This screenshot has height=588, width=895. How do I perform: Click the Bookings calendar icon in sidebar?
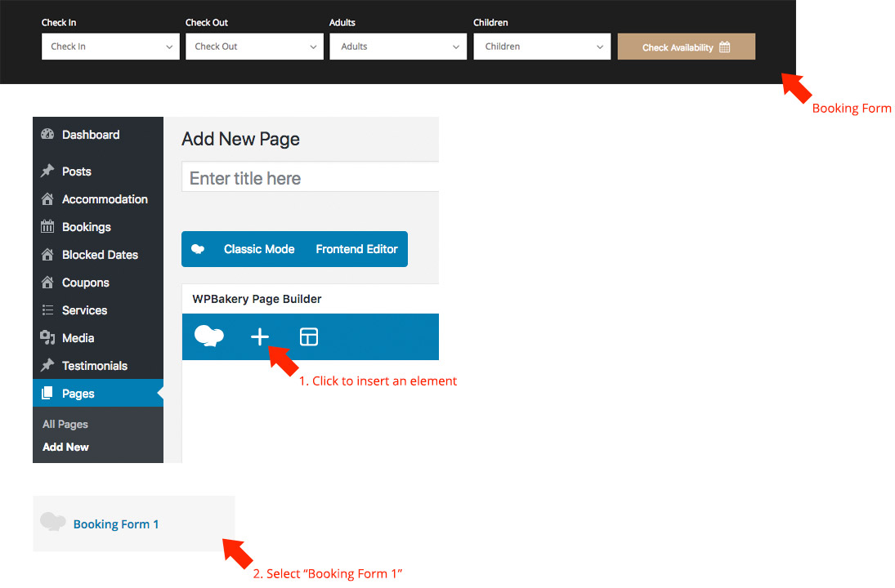click(x=47, y=227)
